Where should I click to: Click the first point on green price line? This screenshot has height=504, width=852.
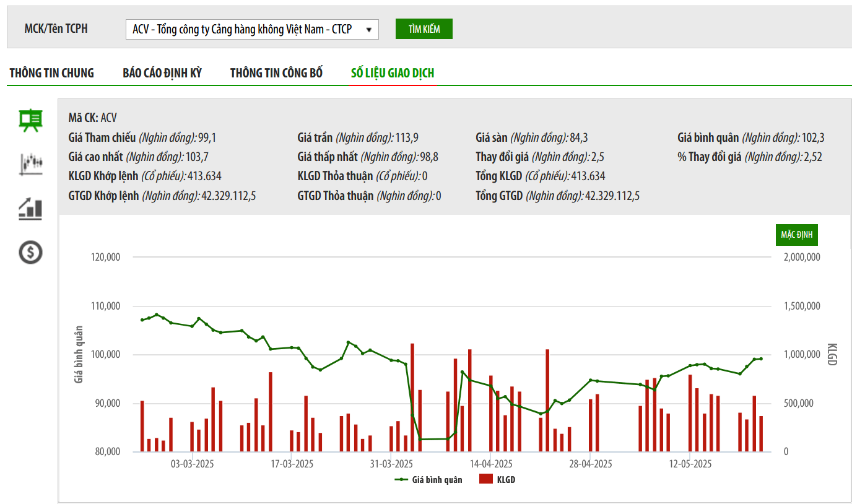click(142, 320)
